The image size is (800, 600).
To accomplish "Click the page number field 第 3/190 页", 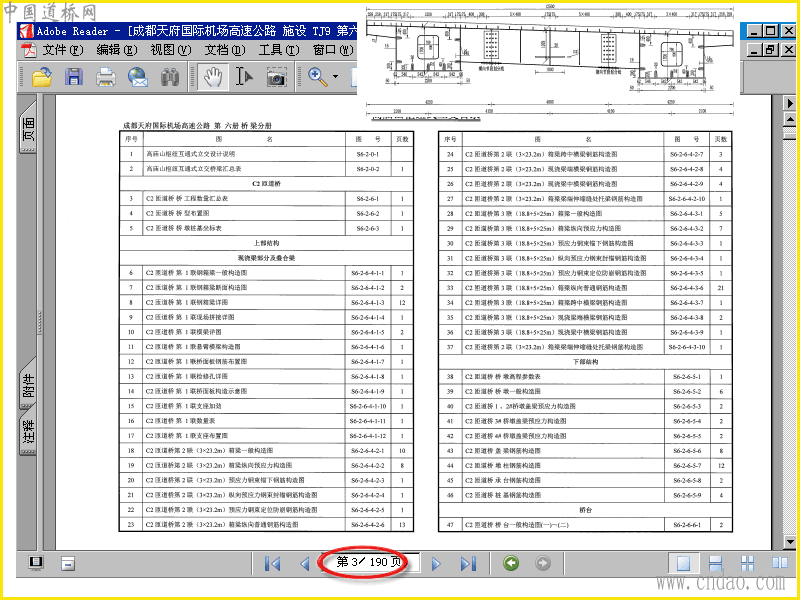I will point(369,562).
